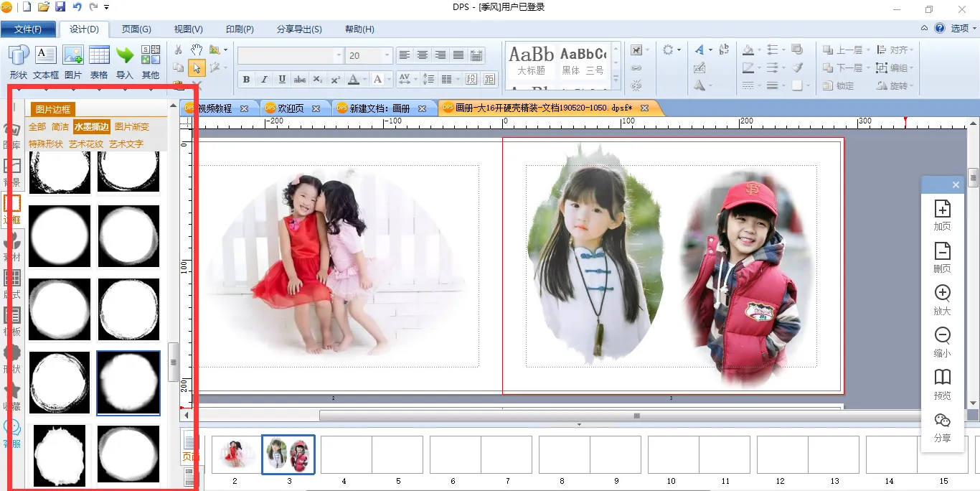Image resolution: width=980 pixels, height=491 pixels.
Task: Insert a table with 表格 tool
Action: point(99,61)
